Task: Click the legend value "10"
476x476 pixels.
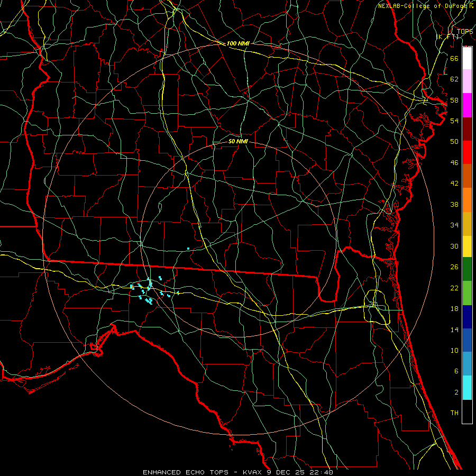Action: pos(454,350)
